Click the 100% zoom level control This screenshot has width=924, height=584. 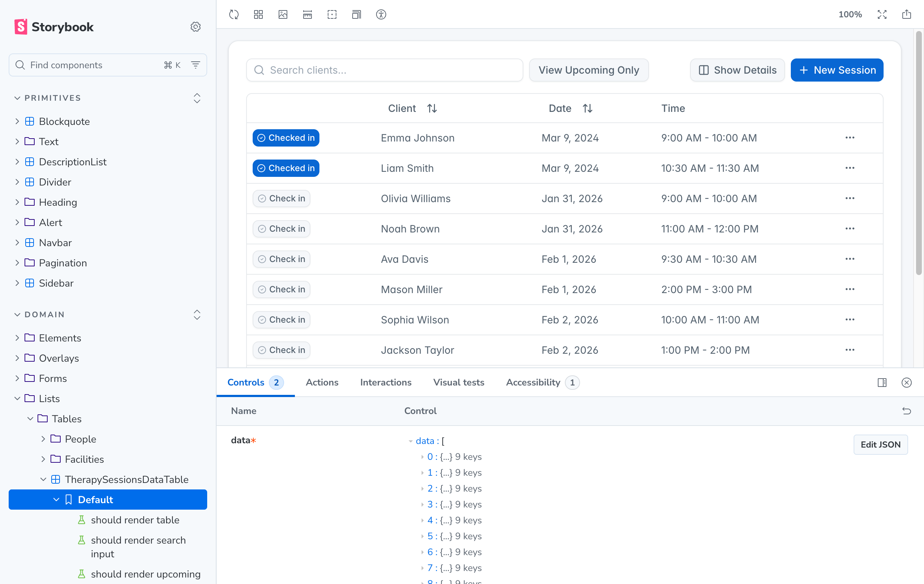click(850, 14)
